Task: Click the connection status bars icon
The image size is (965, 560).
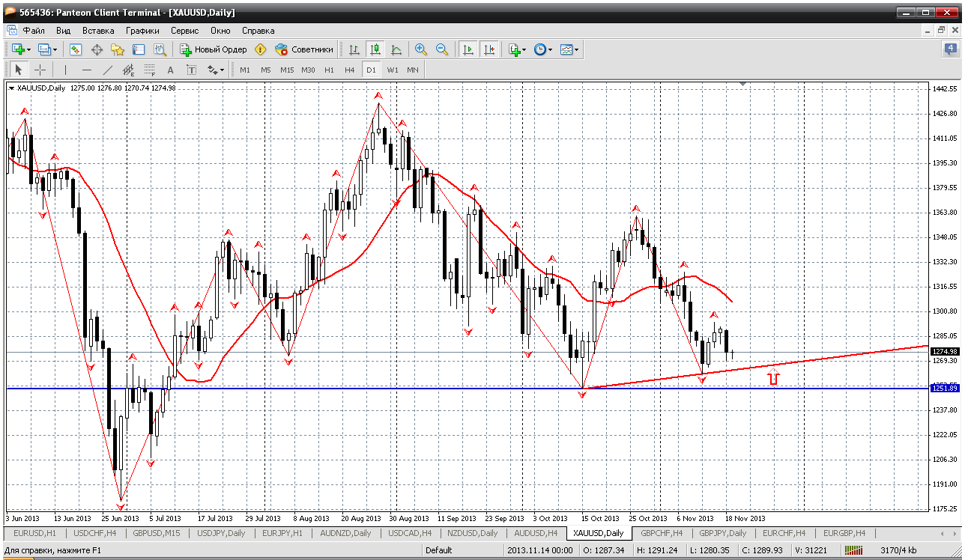Action: (853, 550)
